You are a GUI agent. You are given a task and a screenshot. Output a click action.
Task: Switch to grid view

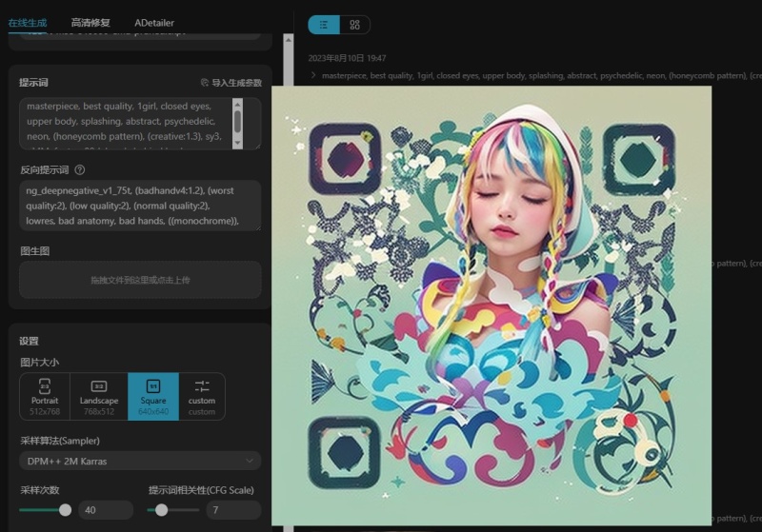coord(354,25)
